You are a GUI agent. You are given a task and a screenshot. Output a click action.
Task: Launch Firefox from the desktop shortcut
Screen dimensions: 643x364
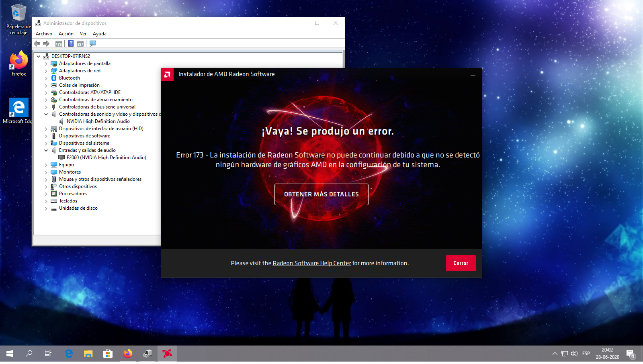tap(18, 63)
